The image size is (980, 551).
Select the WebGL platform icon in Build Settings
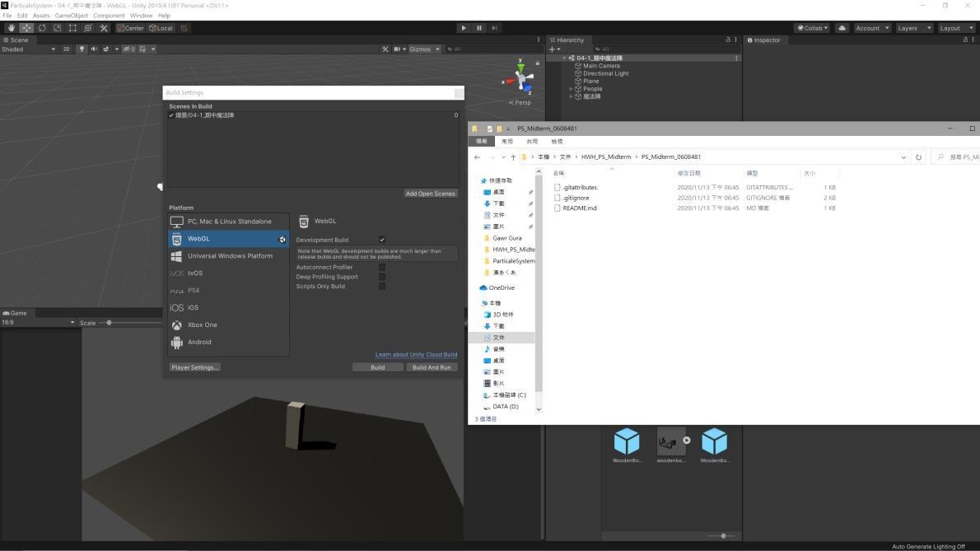click(176, 239)
